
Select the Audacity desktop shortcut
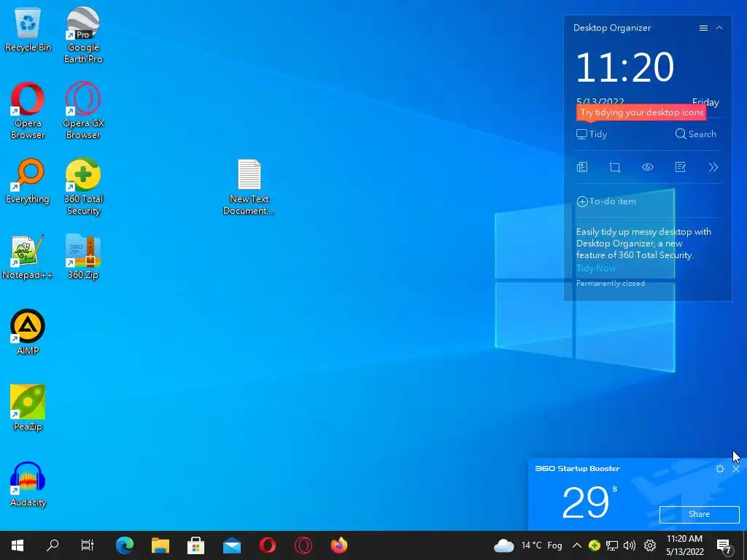click(28, 484)
